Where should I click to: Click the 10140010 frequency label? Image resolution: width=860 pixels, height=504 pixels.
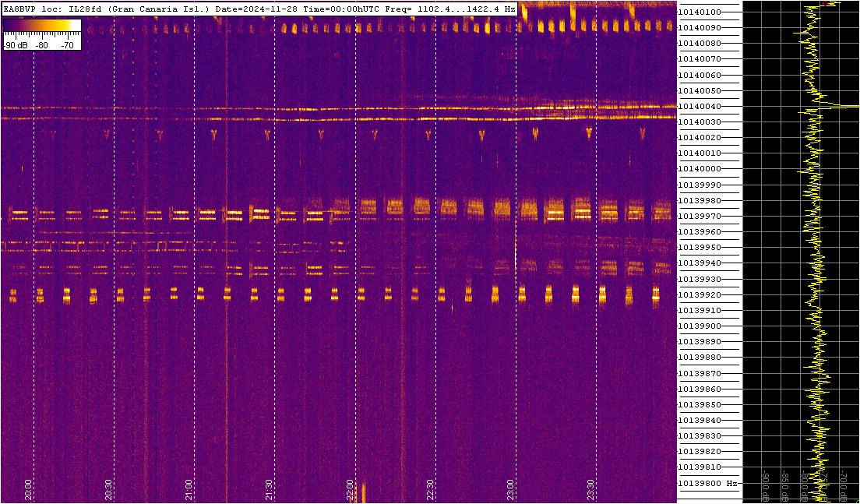(700, 153)
